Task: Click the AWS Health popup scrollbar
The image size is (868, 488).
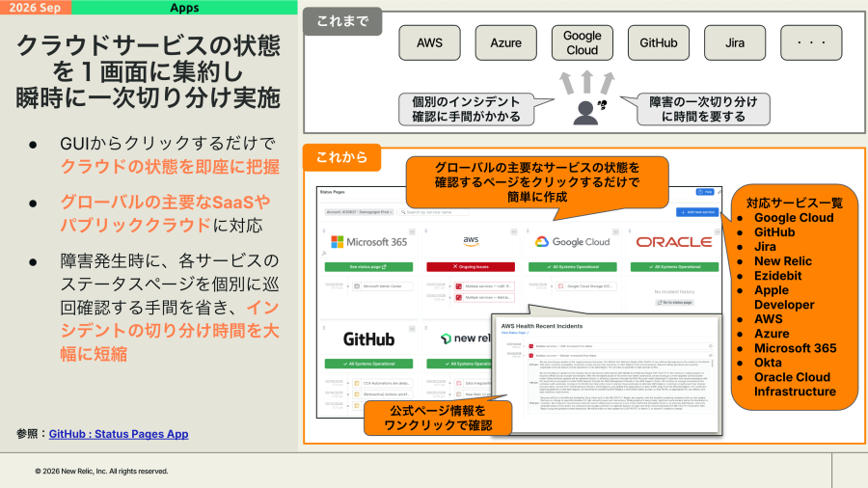Action: 713,364
